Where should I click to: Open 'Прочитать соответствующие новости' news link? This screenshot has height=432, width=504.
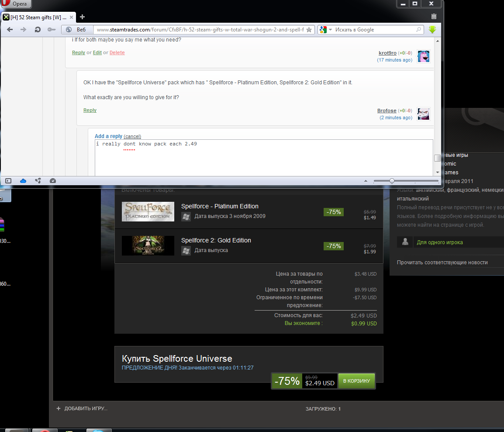(442, 263)
